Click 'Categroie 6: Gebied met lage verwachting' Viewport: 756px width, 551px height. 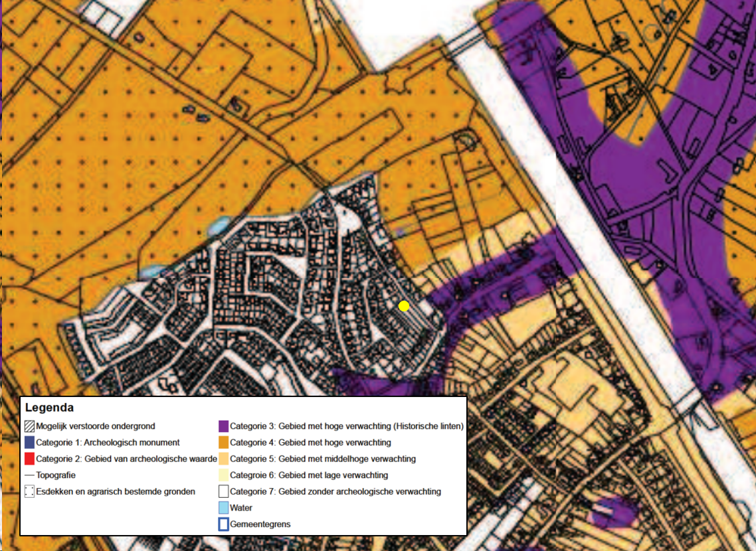pos(309,475)
